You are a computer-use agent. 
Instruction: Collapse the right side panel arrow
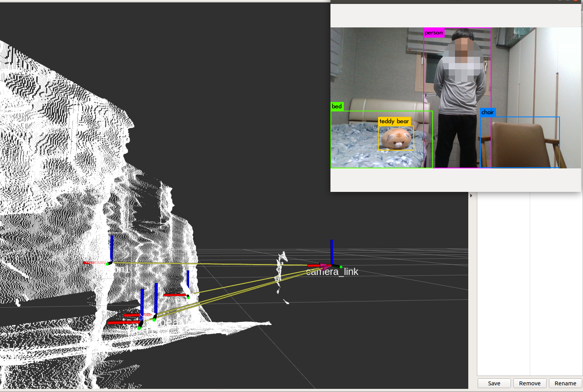471,195
